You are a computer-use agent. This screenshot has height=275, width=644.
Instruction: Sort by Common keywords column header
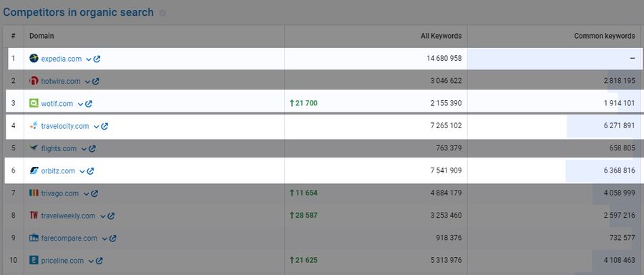click(604, 37)
